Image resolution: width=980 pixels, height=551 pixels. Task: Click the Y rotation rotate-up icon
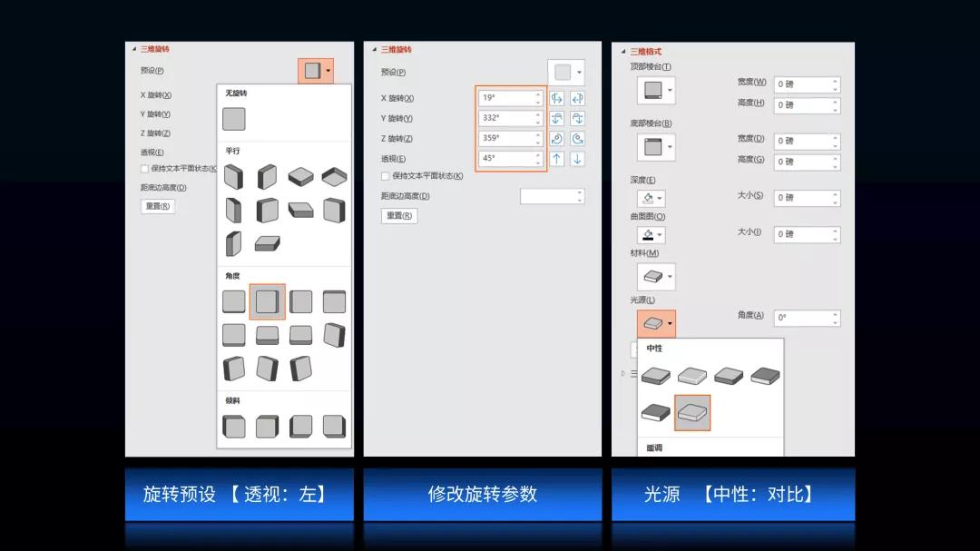click(557, 118)
